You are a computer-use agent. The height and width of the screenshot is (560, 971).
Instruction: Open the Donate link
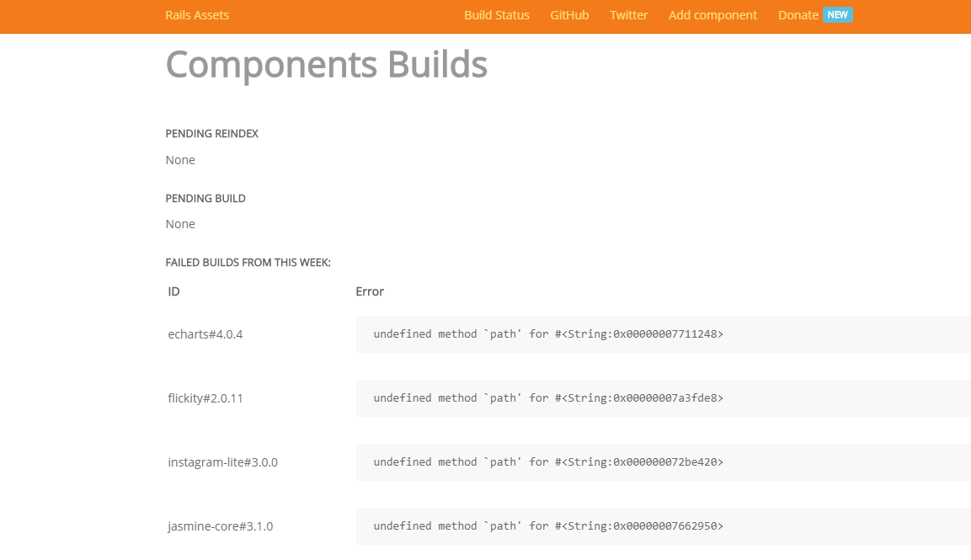click(x=798, y=15)
